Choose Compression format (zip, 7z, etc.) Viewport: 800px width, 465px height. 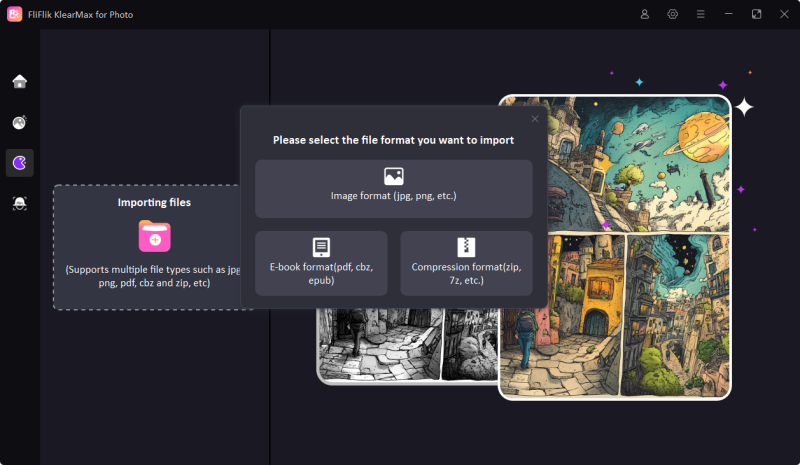coord(466,263)
